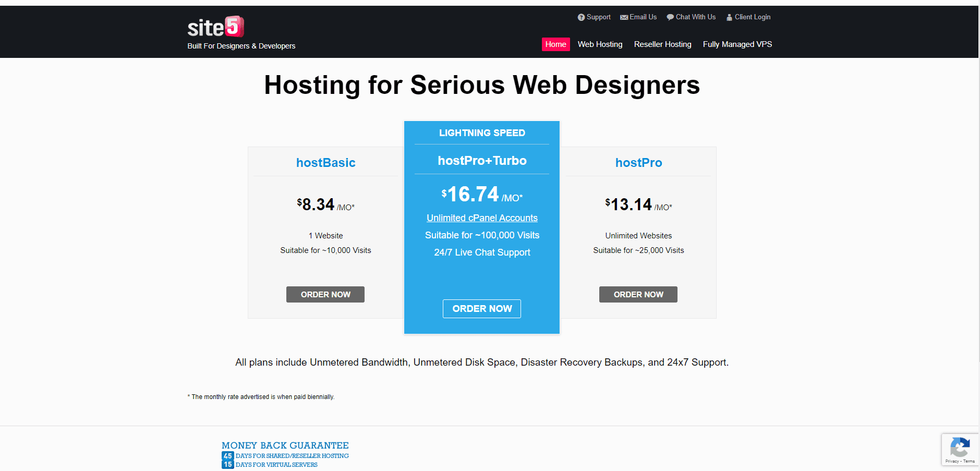Order the hostPro plan
The image size is (980, 471).
point(638,294)
